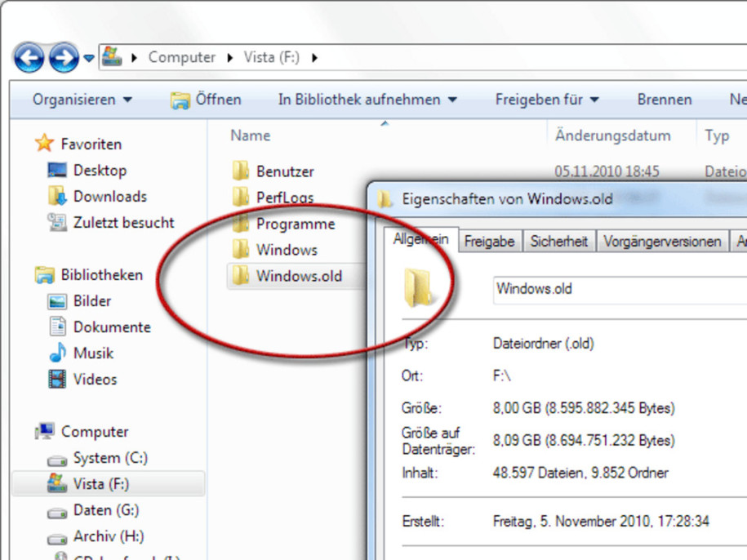Expand the arrow before Computer in address bar
Image resolution: width=747 pixels, height=560 pixels.
tap(135, 58)
